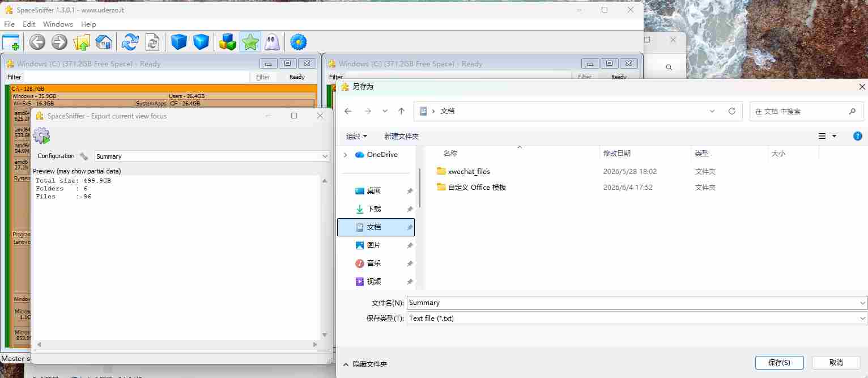Click the 文档 address bar path

(x=448, y=111)
